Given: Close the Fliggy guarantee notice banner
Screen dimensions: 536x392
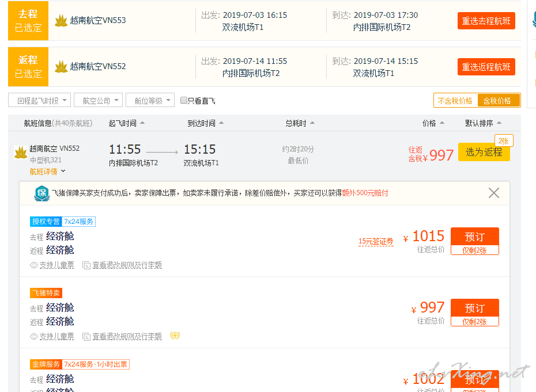Looking at the screenshot, I should pyautogui.click(x=493, y=193).
